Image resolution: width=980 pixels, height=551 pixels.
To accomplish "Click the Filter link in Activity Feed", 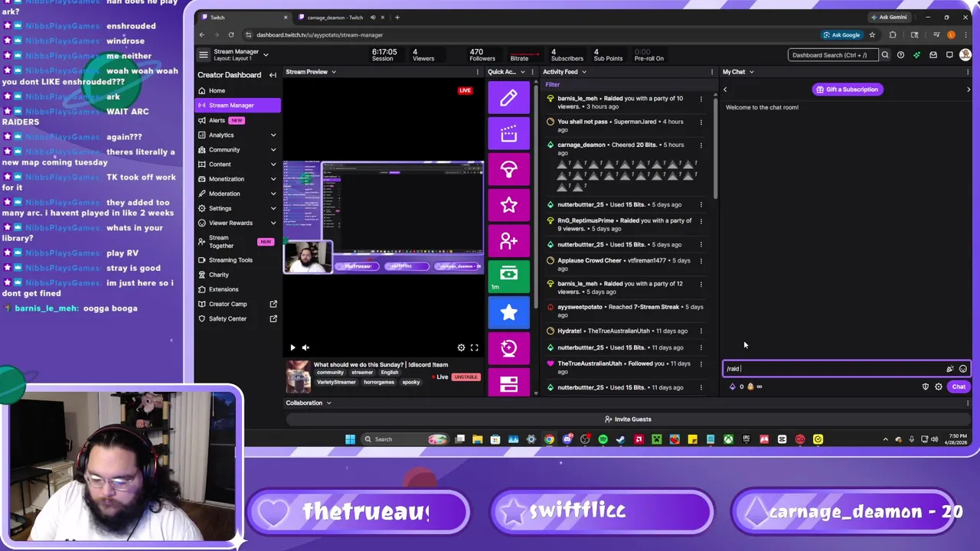I will pyautogui.click(x=553, y=85).
